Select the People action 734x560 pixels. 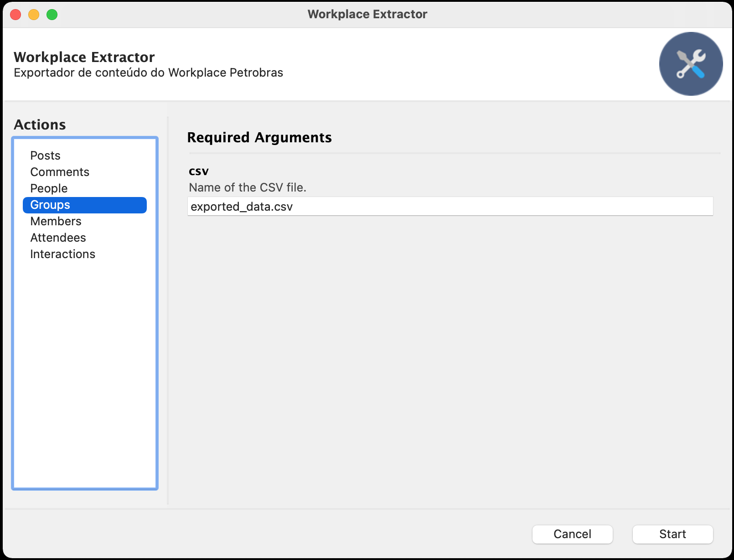click(49, 188)
